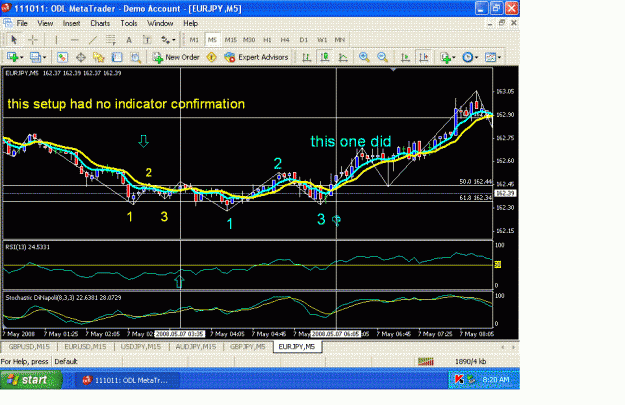Open the Data Window panel

(81, 57)
